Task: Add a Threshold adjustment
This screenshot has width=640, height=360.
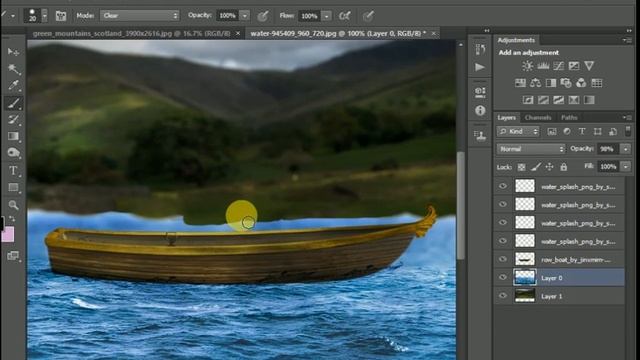Action: (x=558, y=100)
